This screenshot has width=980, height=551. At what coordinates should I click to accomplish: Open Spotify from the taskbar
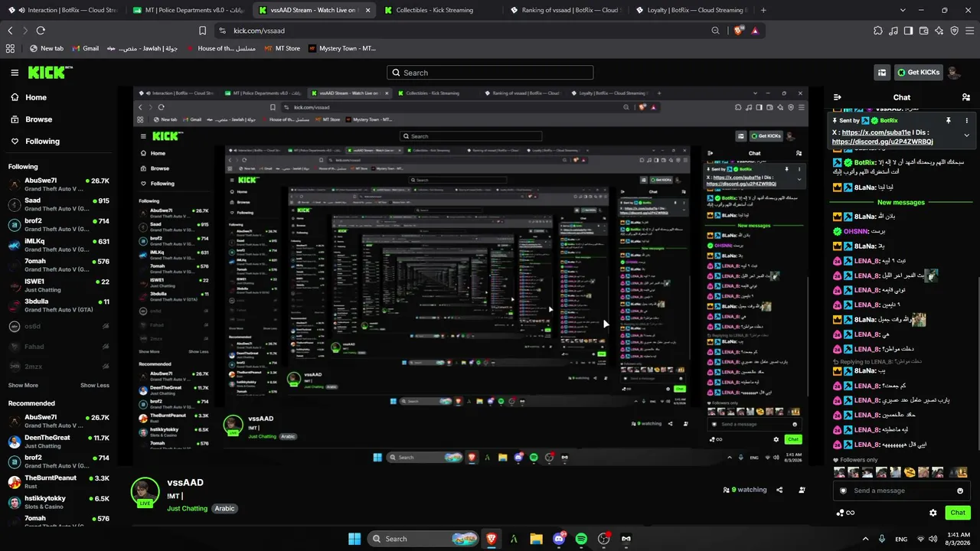point(581,539)
